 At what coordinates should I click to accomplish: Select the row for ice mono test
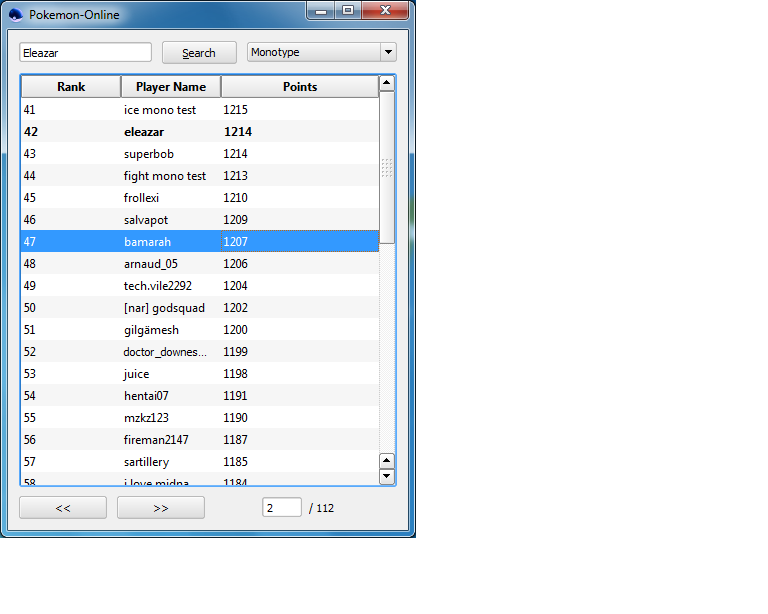click(x=200, y=110)
